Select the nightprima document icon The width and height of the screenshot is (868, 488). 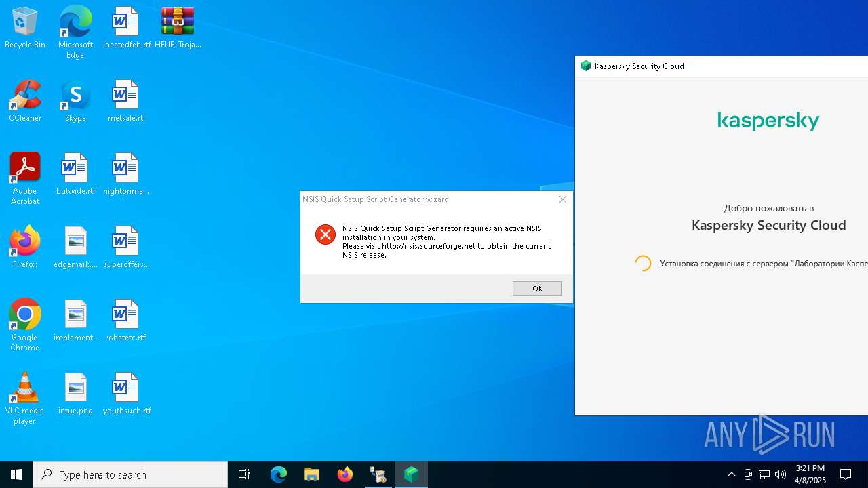pyautogui.click(x=126, y=175)
